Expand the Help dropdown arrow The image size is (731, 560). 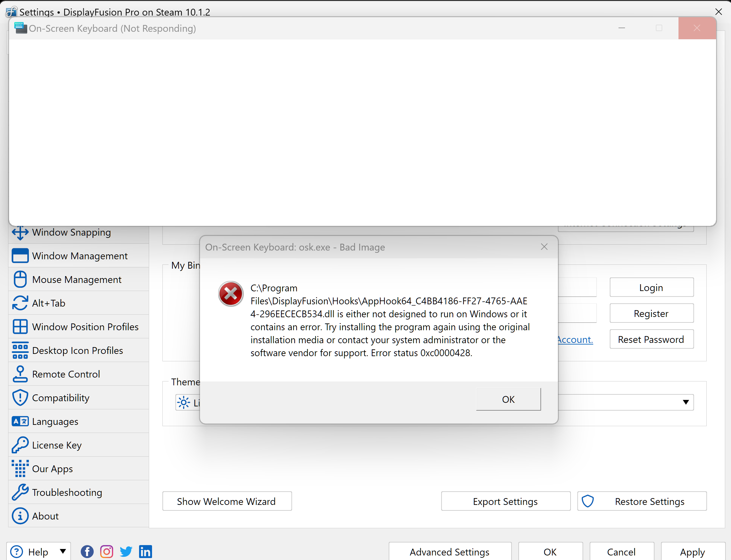pos(63,551)
